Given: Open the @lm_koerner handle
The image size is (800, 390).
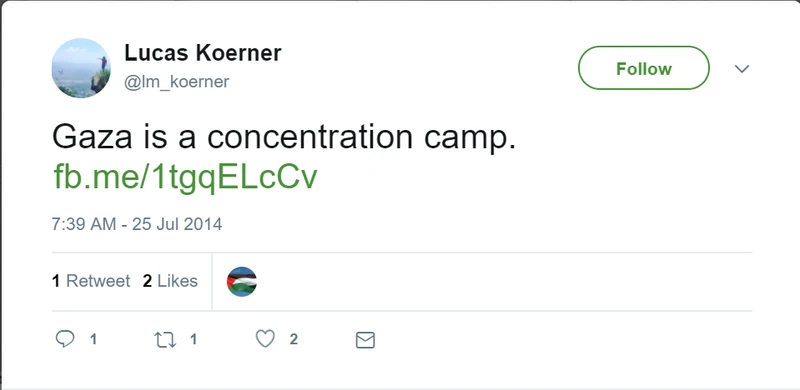Looking at the screenshot, I should coord(177,82).
